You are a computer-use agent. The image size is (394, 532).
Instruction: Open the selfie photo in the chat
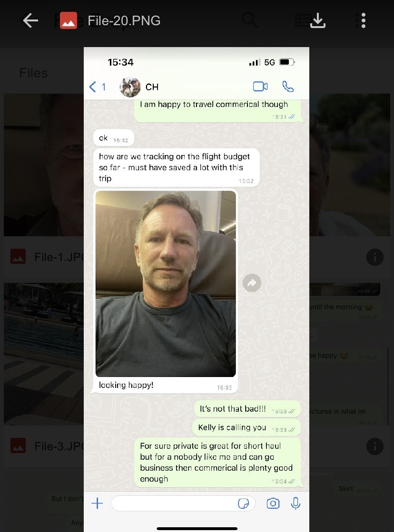166,284
